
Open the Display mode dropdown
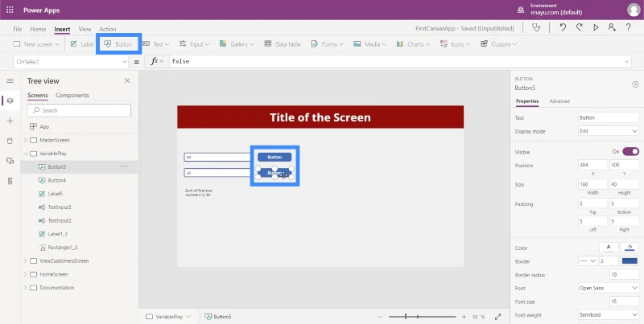(609, 131)
